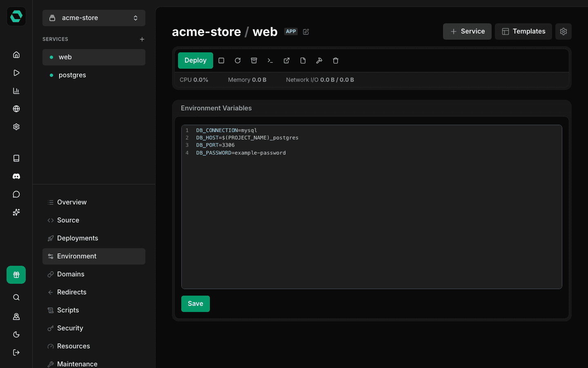The width and height of the screenshot is (588, 368).
Task: Click the DB_CONNECTION=mysql line
Action: point(227,130)
